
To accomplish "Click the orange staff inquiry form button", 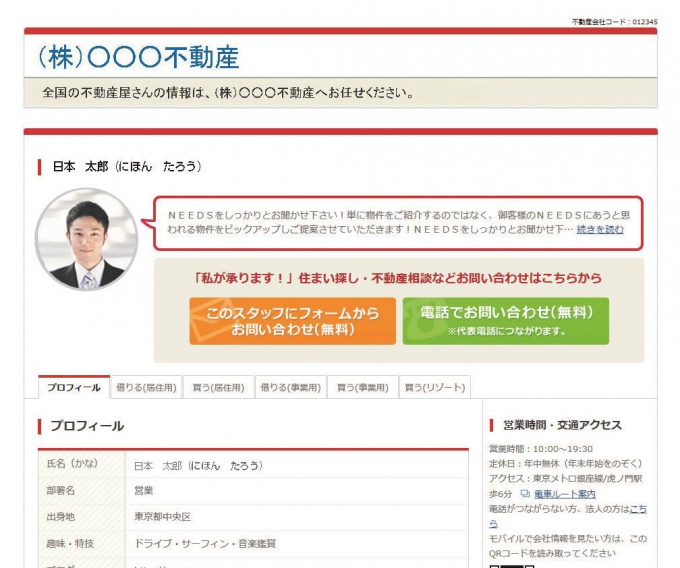I will coord(293,321).
